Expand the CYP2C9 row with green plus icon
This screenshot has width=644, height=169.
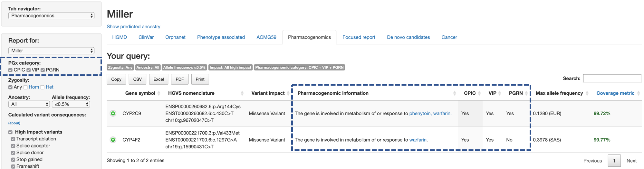[x=113, y=113]
